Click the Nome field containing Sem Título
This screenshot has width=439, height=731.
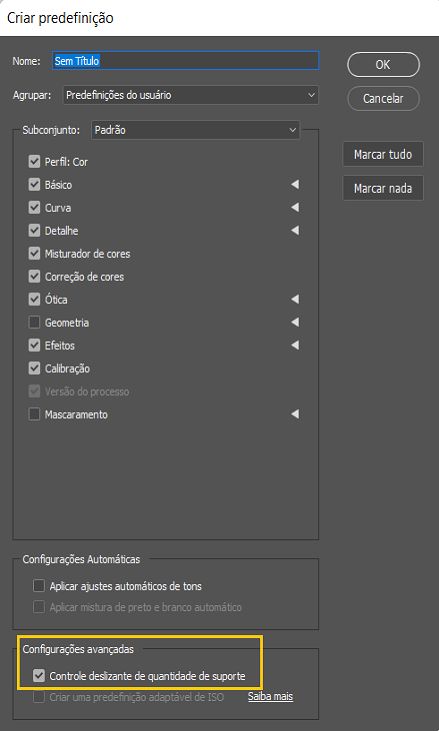point(185,61)
